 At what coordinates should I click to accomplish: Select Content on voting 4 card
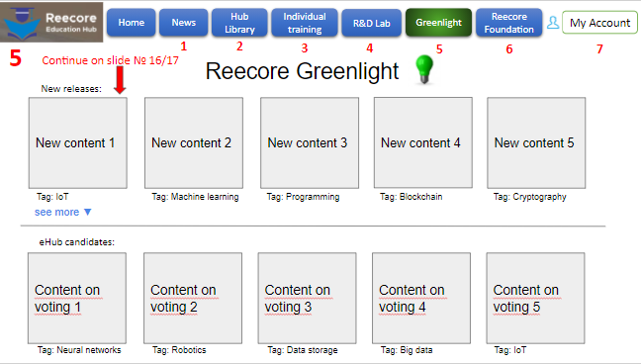(x=421, y=298)
